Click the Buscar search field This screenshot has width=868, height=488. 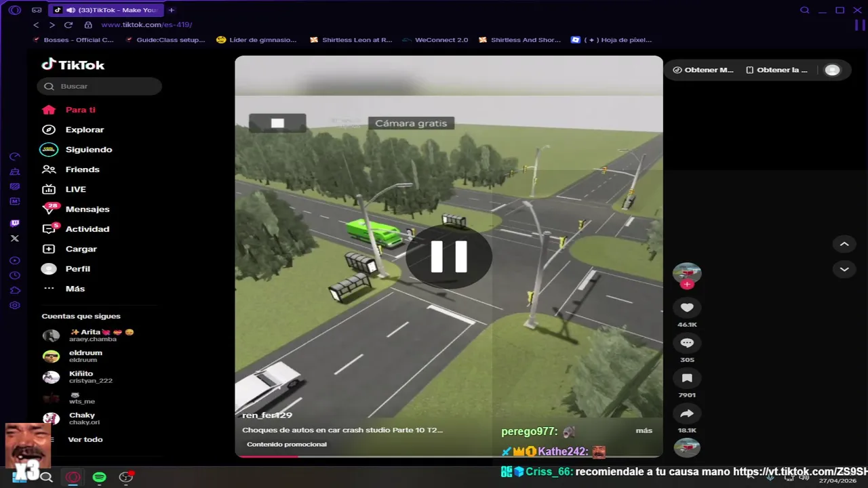pos(100,86)
